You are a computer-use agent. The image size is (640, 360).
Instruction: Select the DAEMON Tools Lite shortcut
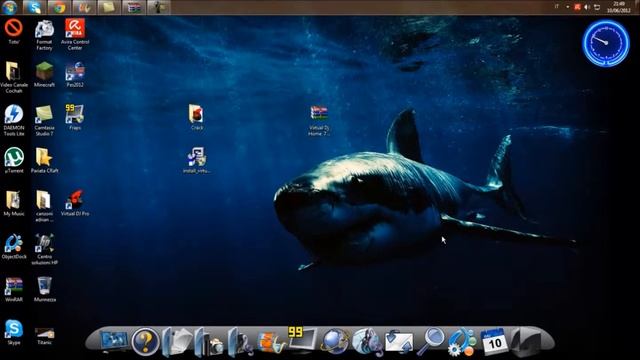13,120
